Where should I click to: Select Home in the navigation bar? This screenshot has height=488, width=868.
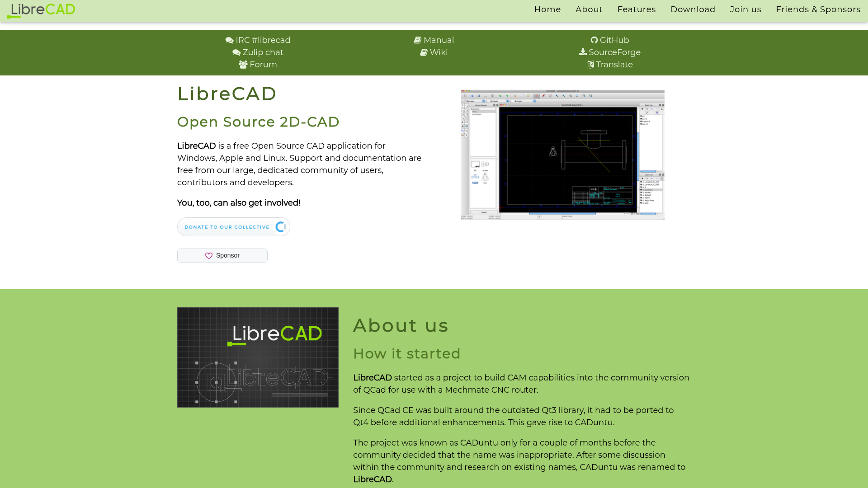547,9
